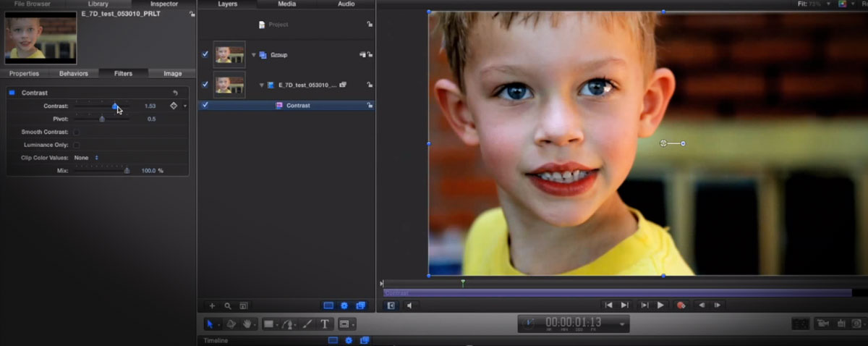Open the timecode display options arrow
Viewport: 868px width, 346px height.
(x=622, y=324)
